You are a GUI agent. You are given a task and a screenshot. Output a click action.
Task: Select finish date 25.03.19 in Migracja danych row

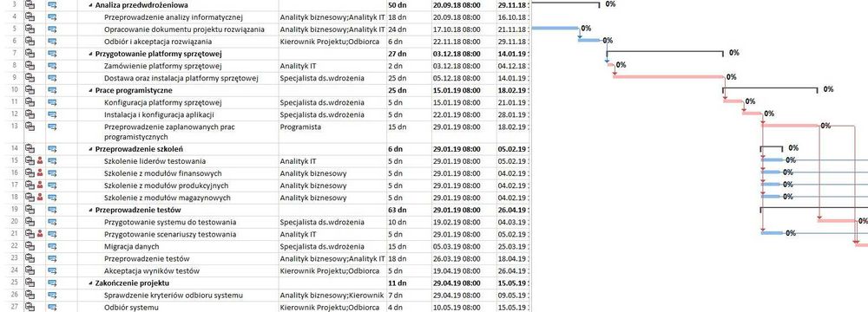(513, 246)
